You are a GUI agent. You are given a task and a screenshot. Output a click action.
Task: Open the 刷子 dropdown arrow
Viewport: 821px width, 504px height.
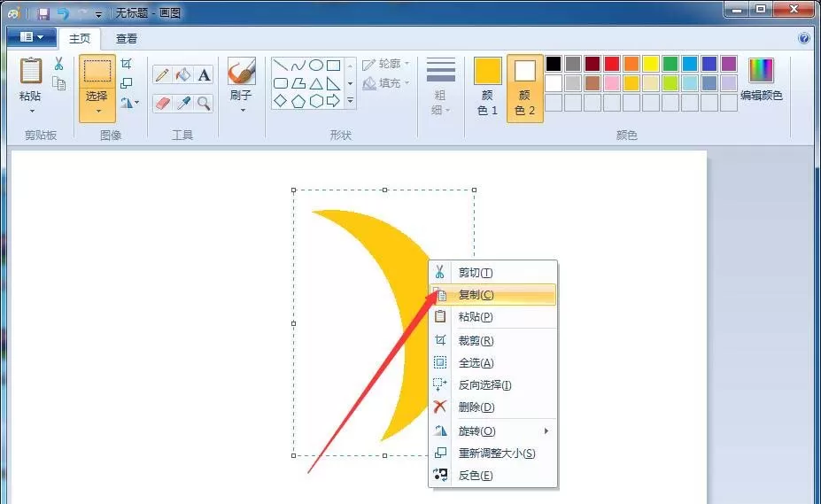[x=243, y=110]
